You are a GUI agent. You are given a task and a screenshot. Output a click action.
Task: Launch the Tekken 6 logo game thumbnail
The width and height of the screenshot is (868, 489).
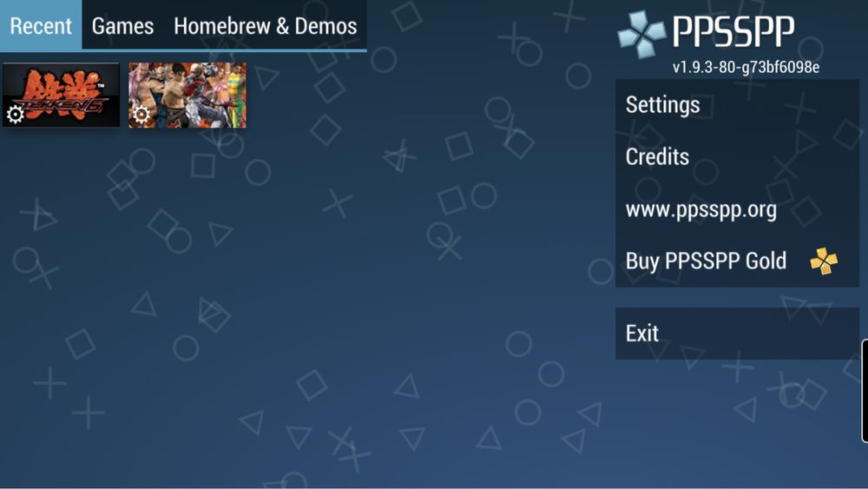[61, 96]
